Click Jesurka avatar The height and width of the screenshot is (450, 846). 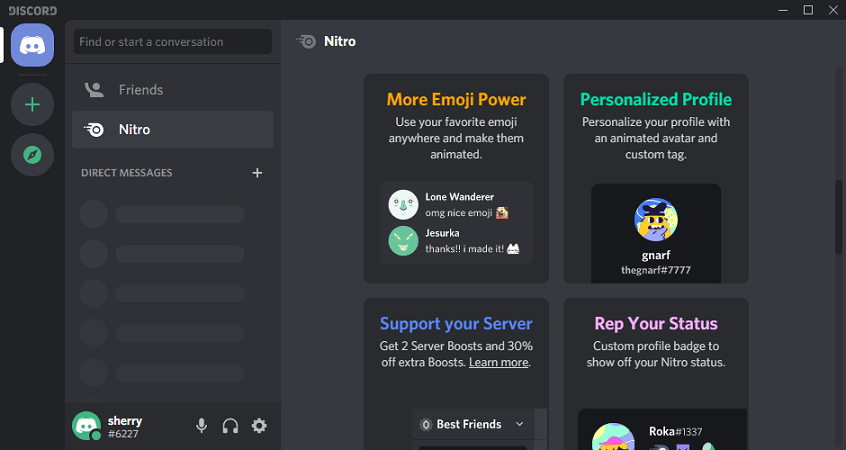click(404, 241)
